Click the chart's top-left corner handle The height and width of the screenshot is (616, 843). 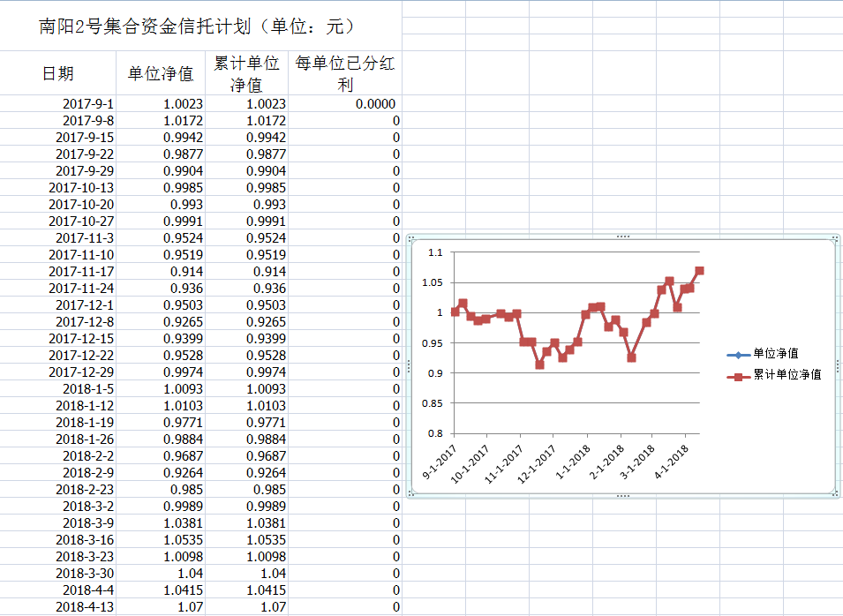pyautogui.click(x=408, y=237)
